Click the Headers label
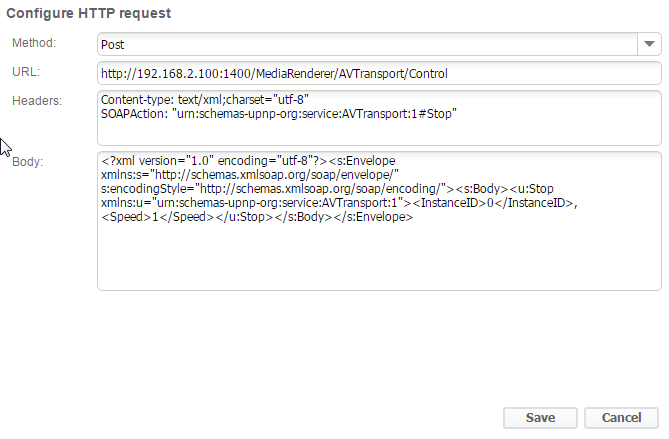Image resolution: width=669 pixels, height=439 pixels. click(x=37, y=100)
